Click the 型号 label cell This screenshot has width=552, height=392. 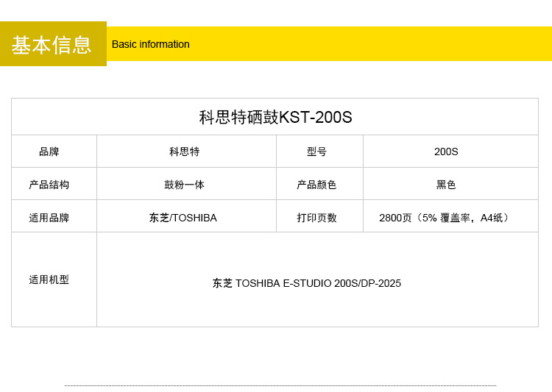(x=316, y=152)
